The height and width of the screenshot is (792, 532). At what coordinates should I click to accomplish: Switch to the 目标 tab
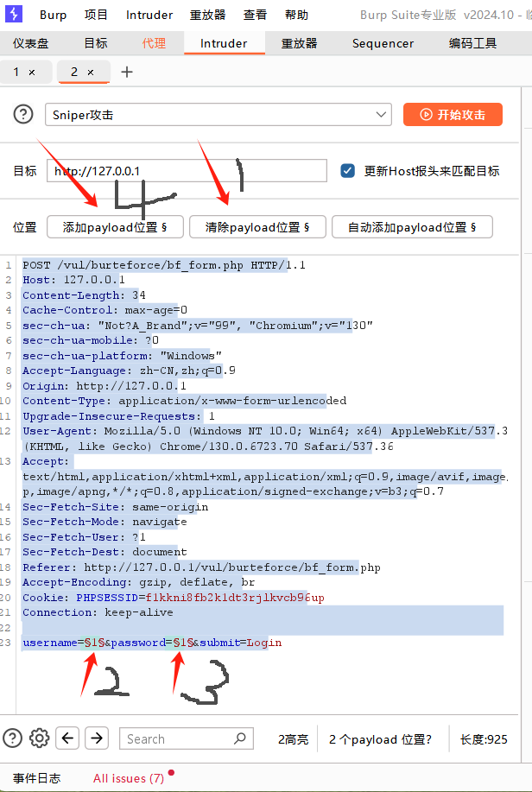(x=96, y=43)
